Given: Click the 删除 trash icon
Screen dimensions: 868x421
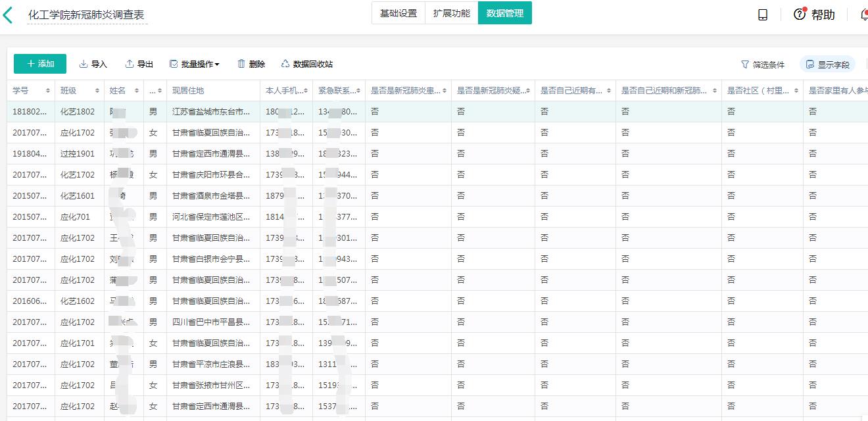Looking at the screenshot, I should coord(241,64).
